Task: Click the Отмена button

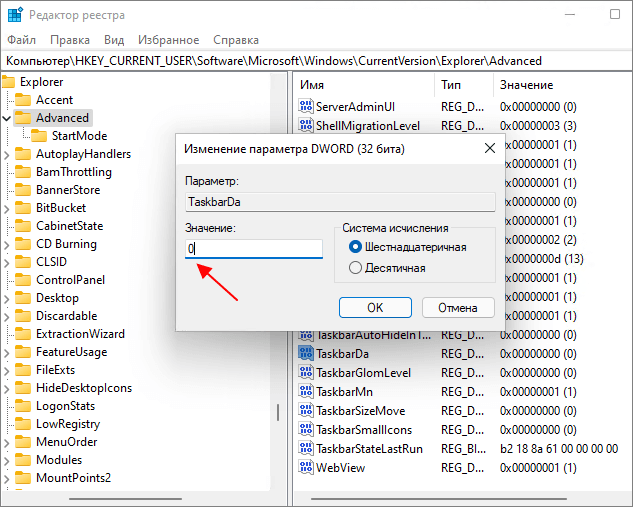Action: click(458, 308)
